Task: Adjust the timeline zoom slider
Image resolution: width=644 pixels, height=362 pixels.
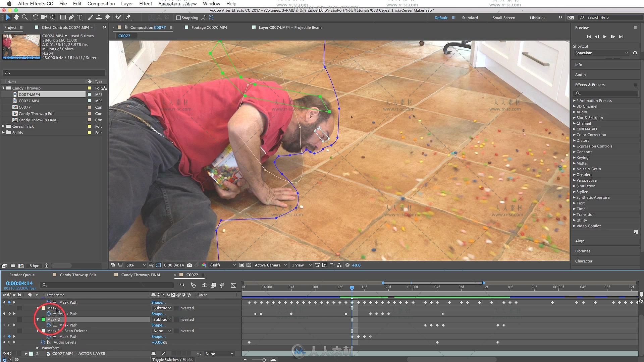Action: 264,360
